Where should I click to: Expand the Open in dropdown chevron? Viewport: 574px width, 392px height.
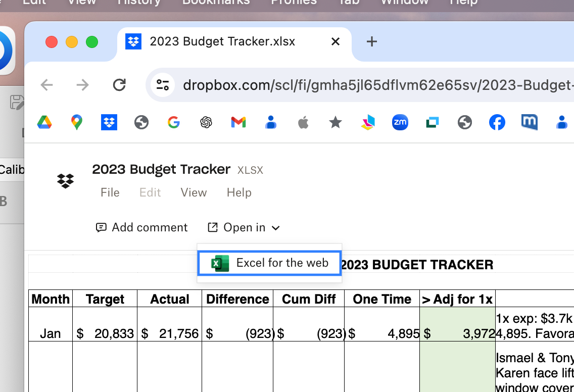point(276,228)
